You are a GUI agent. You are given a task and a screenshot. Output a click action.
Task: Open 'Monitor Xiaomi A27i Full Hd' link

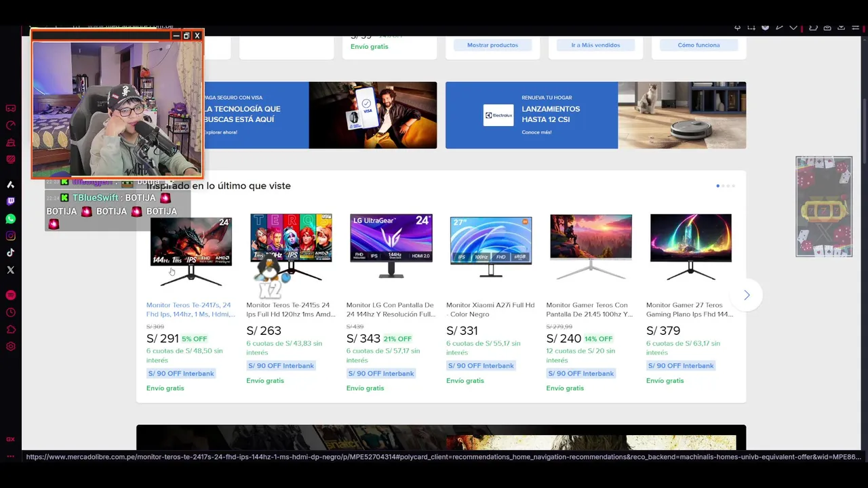pyautogui.click(x=491, y=310)
